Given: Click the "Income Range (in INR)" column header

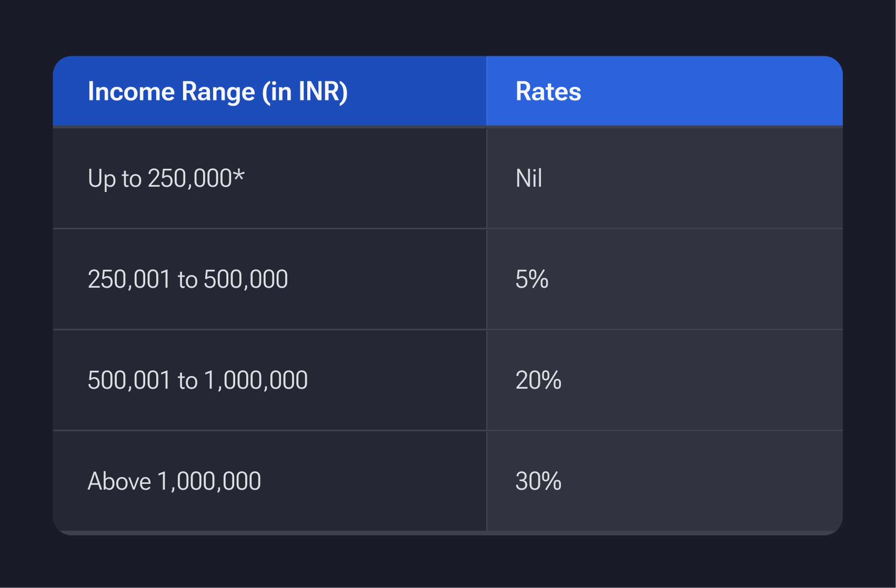Looking at the screenshot, I should coord(217,92).
